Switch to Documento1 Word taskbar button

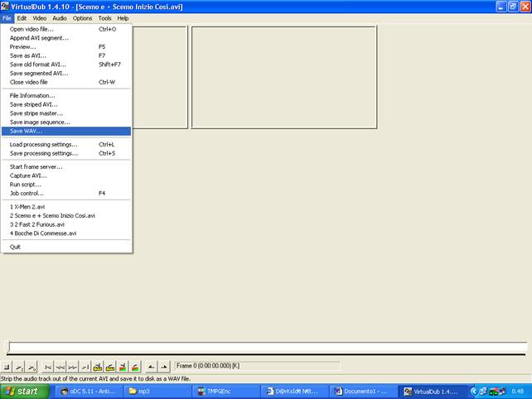[362, 392]
